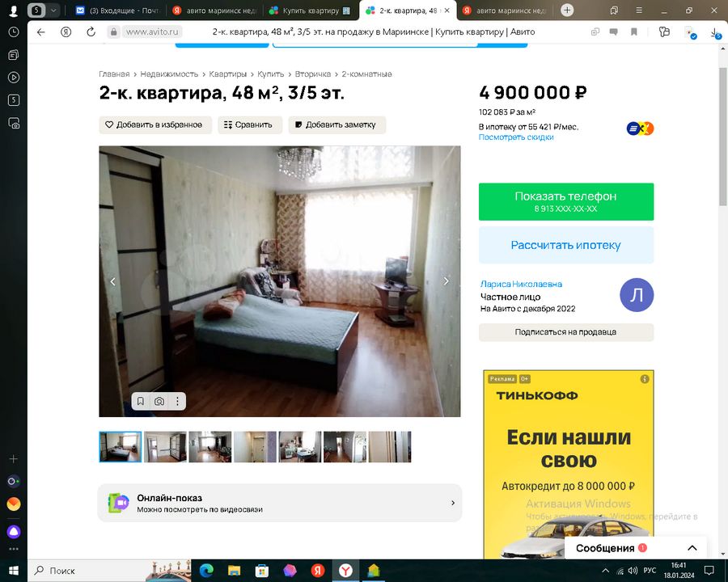728x582 pixels.
Task: Click the image search camera icon on photo
Action: [159, 401]
